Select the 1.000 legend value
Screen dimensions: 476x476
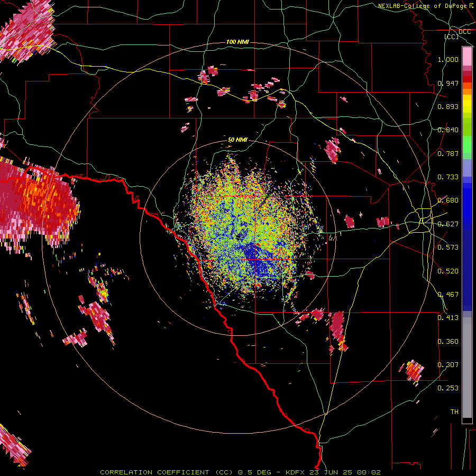click(448, 59)
